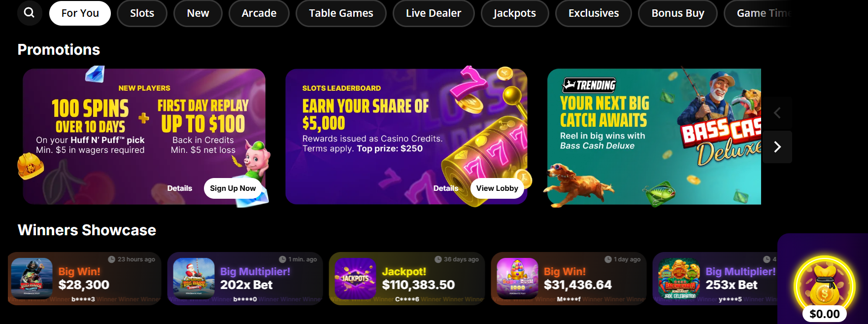This screenshot has height=324, width=868.
Task: Open Details link on Slots Leaderboard promo
Action: [446, 188]
